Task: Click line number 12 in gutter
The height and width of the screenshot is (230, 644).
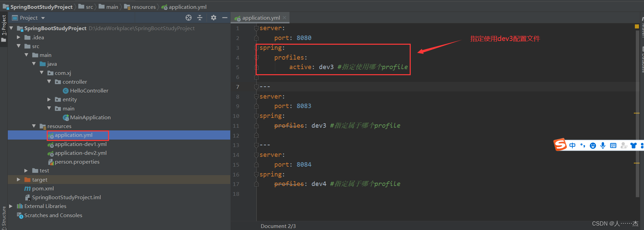Action: 236,135
